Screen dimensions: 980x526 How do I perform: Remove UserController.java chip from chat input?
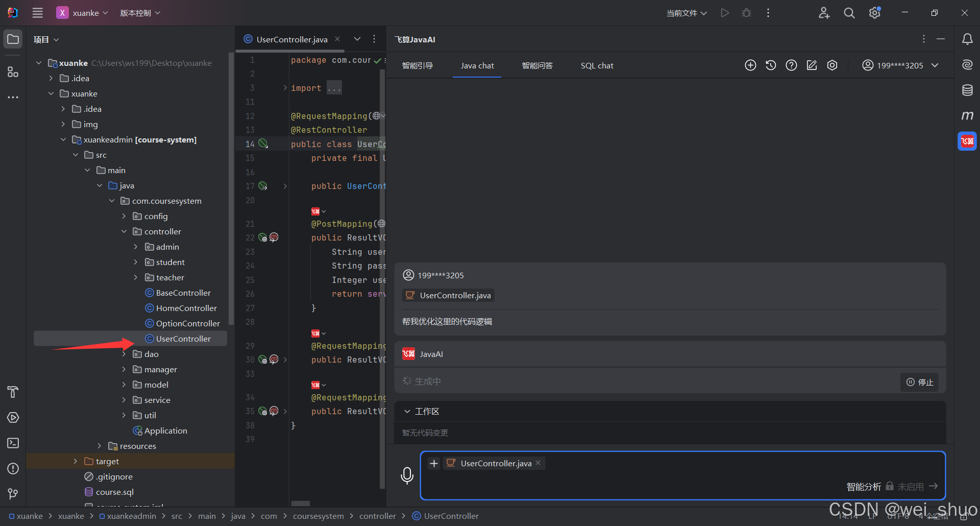click(x=538, y=463)
